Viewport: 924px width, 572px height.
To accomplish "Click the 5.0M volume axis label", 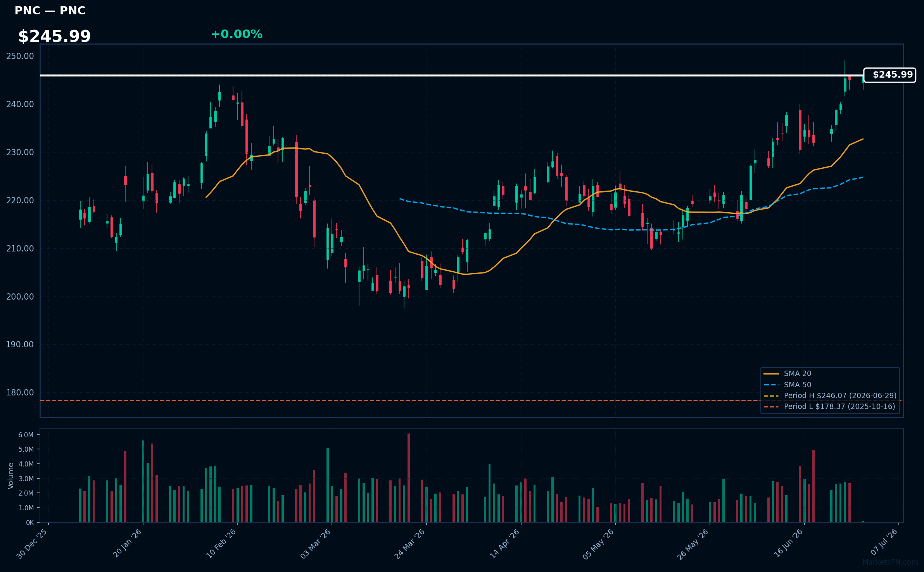I will click(x=26, y=449).
